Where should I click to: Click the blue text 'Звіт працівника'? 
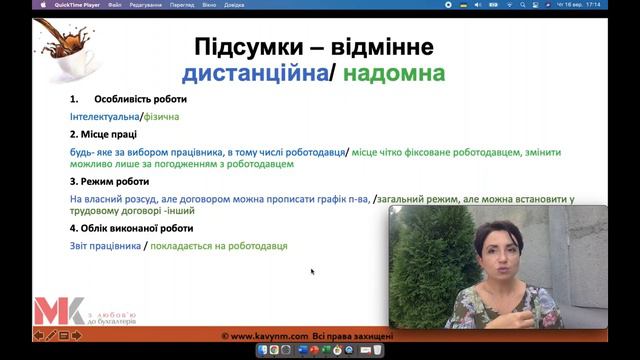[x=105, y=246]
